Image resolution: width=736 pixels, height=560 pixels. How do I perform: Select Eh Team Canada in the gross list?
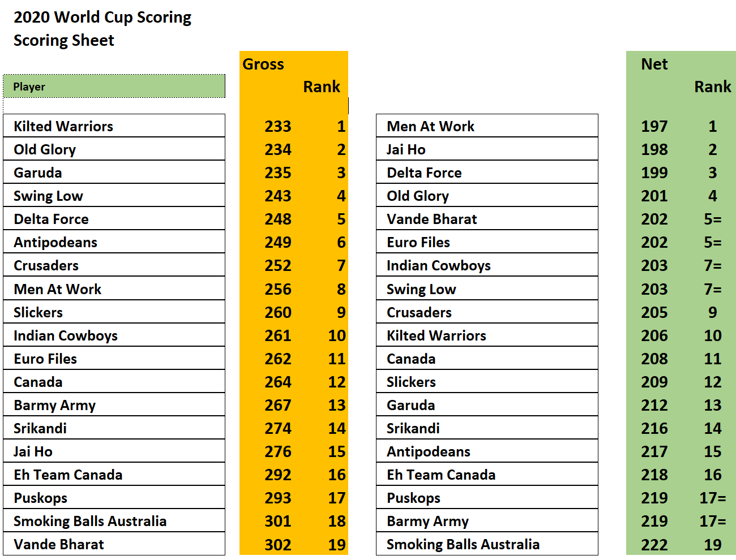click(113, 475)
